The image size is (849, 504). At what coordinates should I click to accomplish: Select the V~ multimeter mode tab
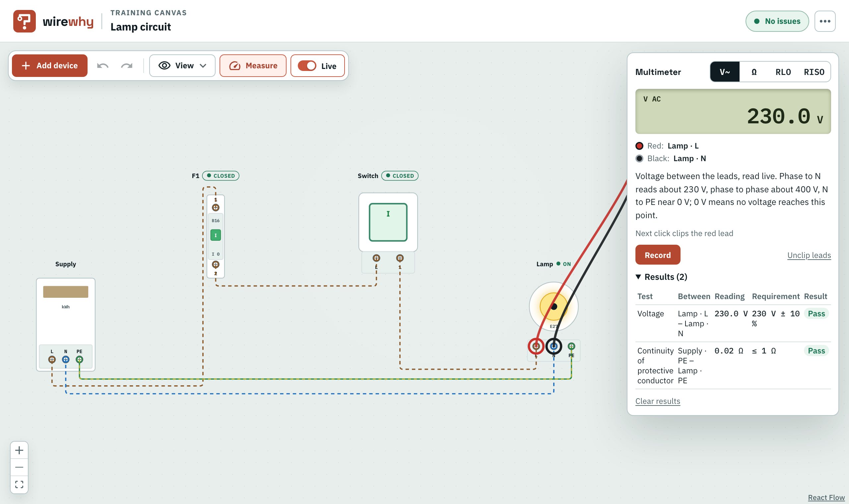click(x=725, y=72)
